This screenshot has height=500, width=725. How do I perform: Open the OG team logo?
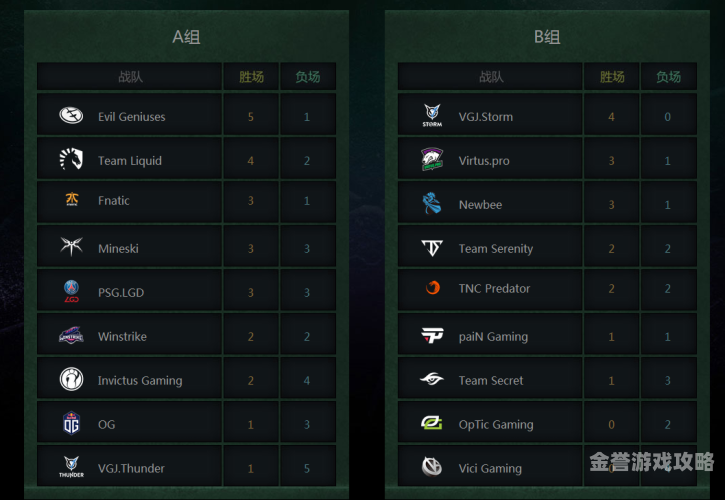point(71,423)
